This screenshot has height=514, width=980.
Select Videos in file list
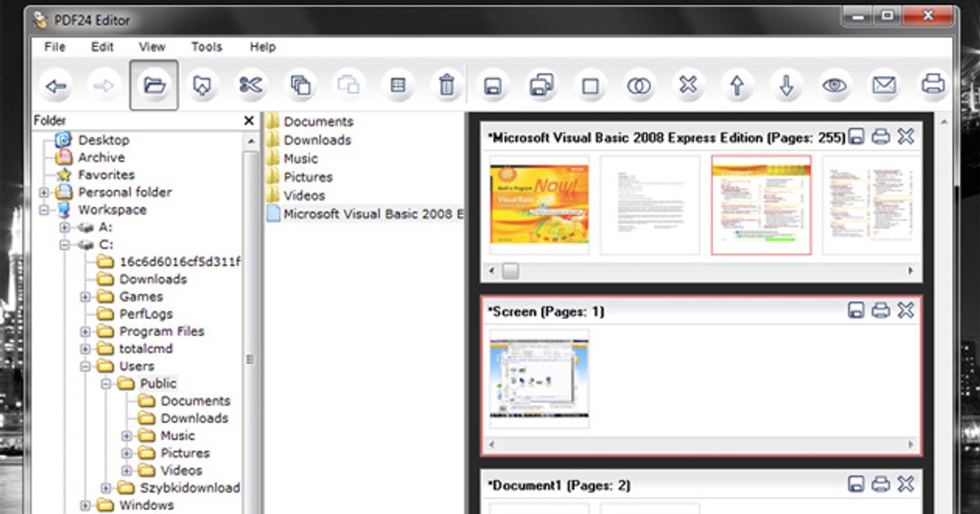click(304, 196)
